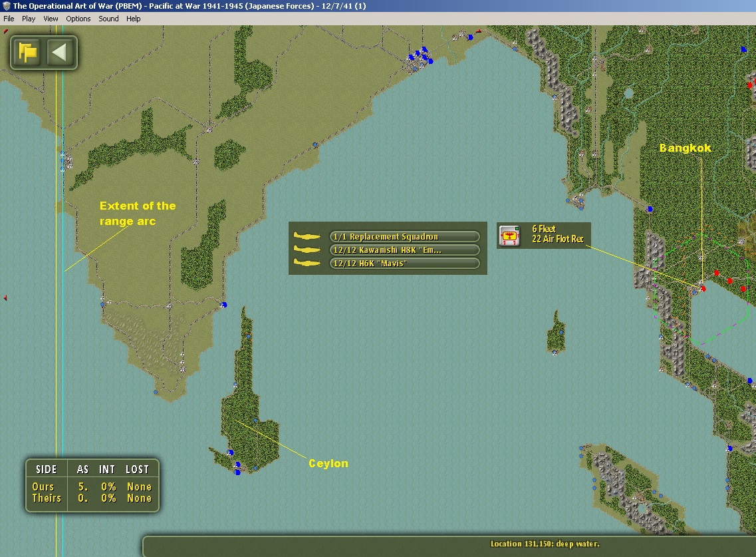
Task: Click the Ceylon map label
Action: click(x=328, y=463)
